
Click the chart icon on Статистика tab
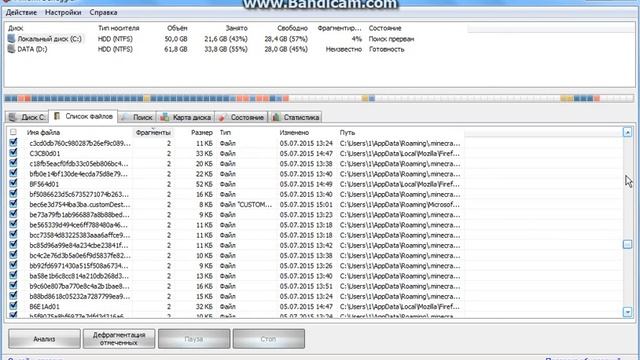click(276, 117)
